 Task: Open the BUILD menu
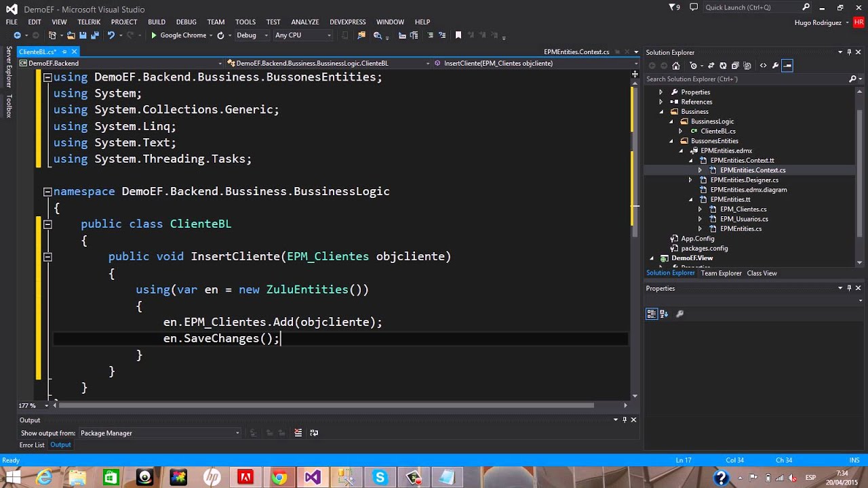[157, 22]
